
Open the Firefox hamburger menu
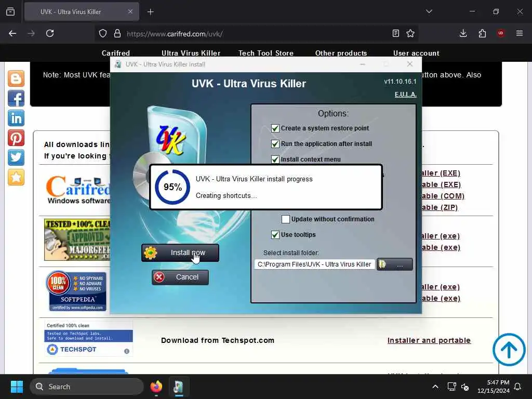click(520, 33)
